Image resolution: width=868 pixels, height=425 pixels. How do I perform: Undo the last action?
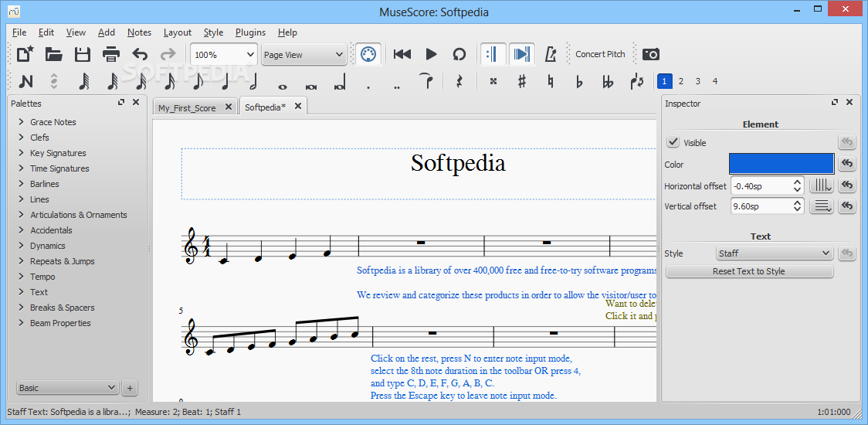[140, 54]
